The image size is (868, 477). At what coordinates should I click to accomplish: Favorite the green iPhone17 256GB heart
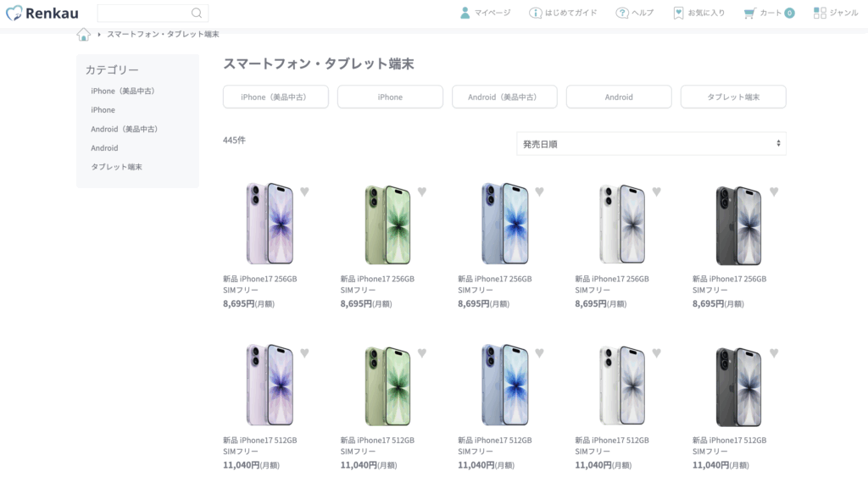coord(422,191)
